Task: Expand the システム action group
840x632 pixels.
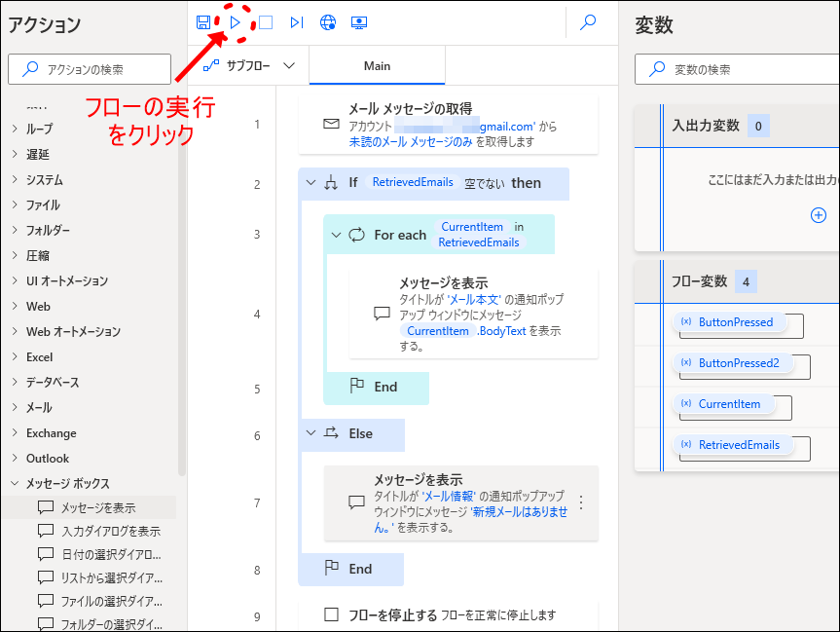Action: (15, 179)
